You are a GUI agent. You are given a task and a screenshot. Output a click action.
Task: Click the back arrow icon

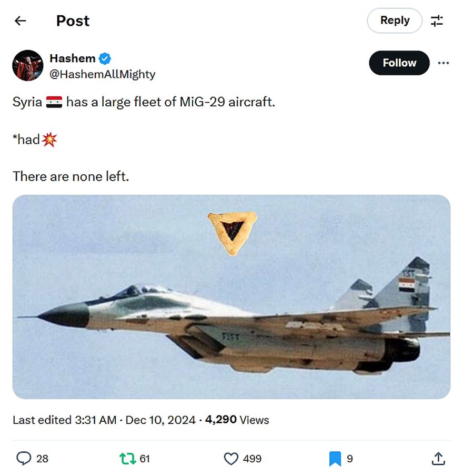pos(21,21)
